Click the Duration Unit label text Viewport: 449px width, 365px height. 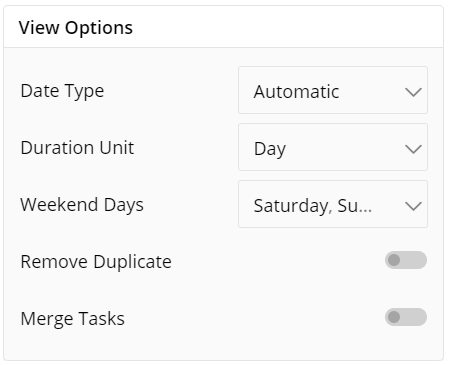(77, 148)
